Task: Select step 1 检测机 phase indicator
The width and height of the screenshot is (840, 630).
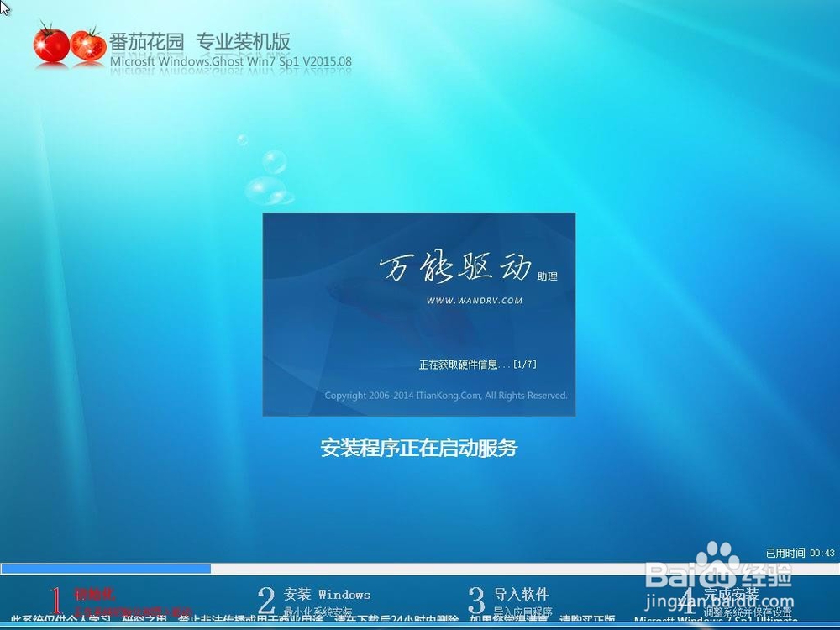Action: pyautogui.click(x=88, y=596)
